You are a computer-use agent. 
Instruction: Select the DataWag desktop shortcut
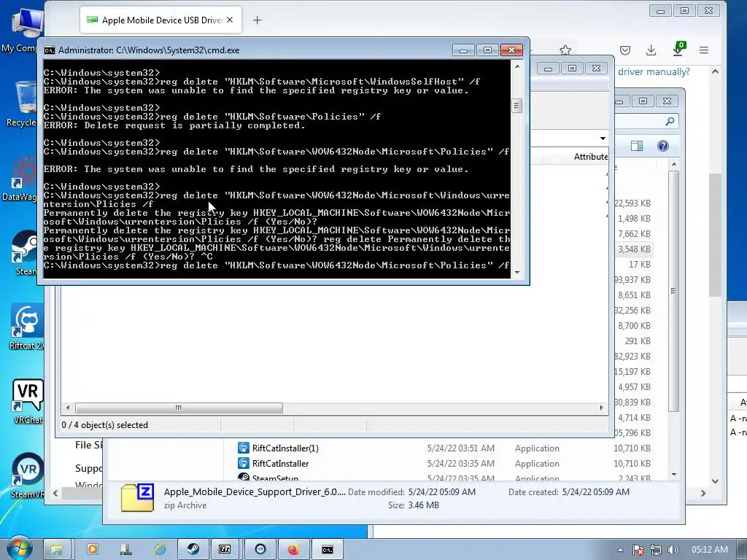23,179
